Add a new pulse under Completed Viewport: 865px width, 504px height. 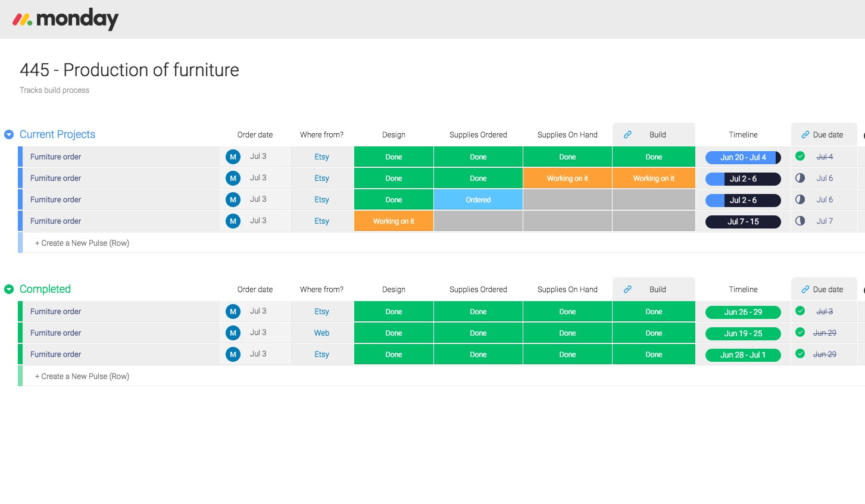[82, 376]
